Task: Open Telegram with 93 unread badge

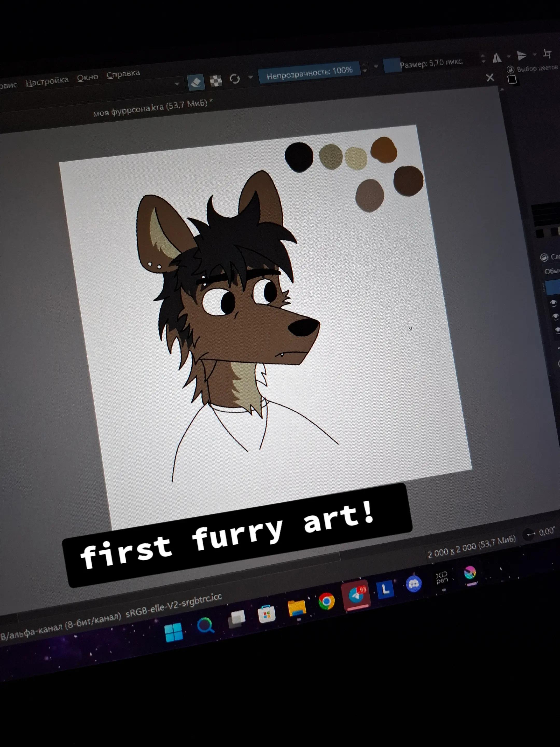Action: pos(356,595)
